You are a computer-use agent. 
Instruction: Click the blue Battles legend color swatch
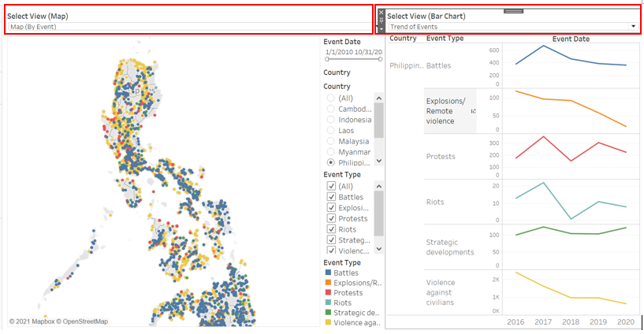click(x=328, y=273)
